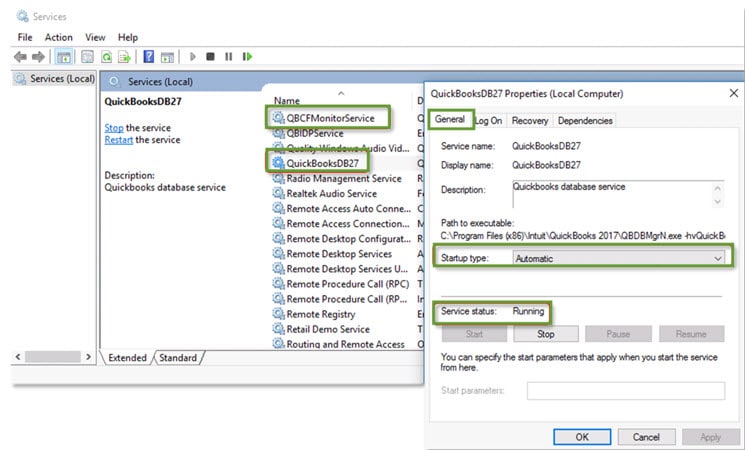Click the Refresh toolbar icon
Image resolution: width=745 pixels, height=450 pixels.
coord(106,57)
